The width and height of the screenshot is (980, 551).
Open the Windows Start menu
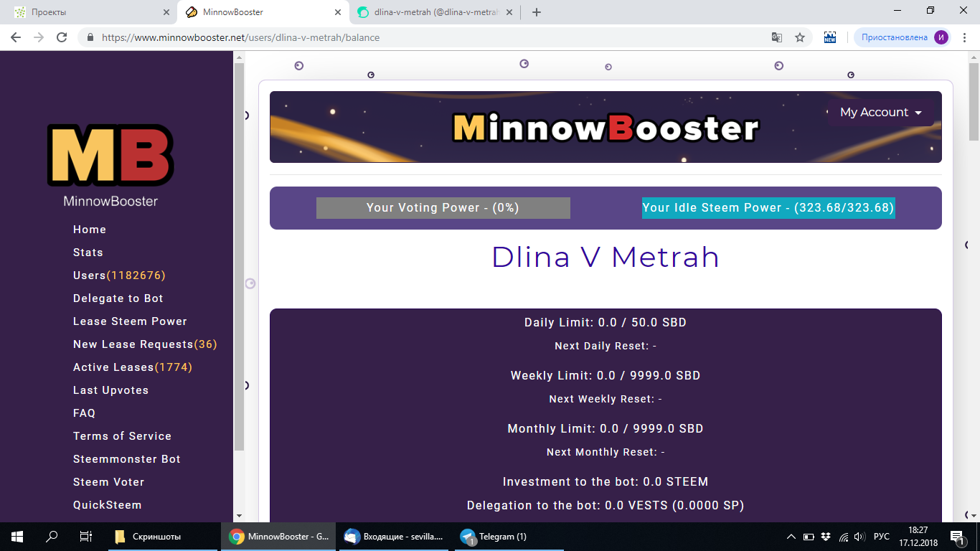(17, 536)
